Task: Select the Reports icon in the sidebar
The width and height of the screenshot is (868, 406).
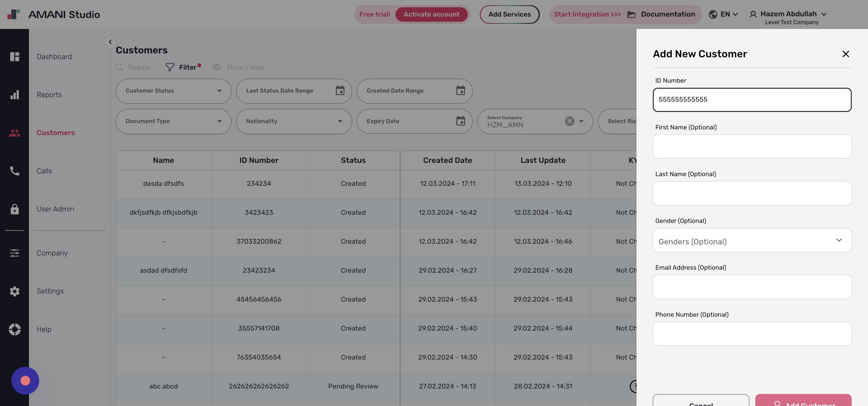Action: click(x=15, y=95)
